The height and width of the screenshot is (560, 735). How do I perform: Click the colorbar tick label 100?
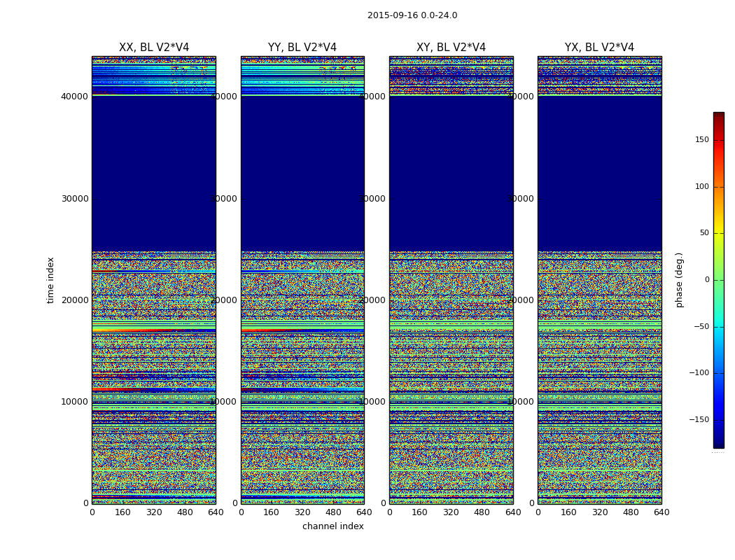click(x=702, y=186)
